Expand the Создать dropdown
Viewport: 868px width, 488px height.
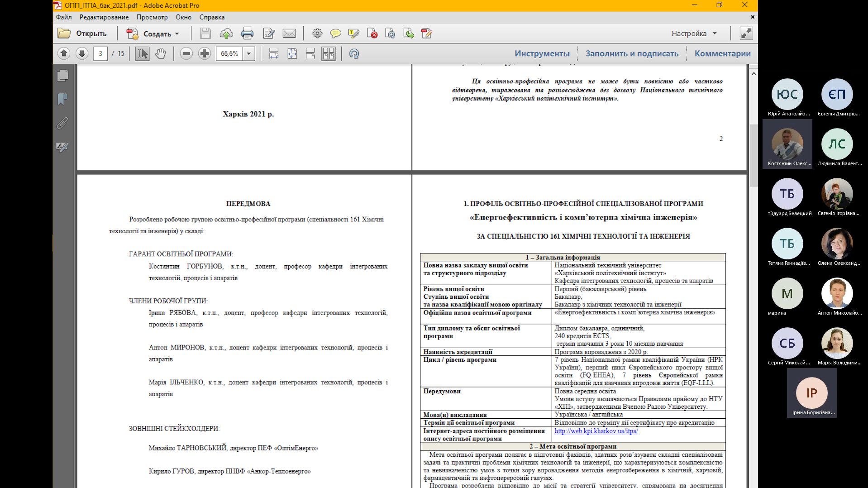tap(177, 34)
